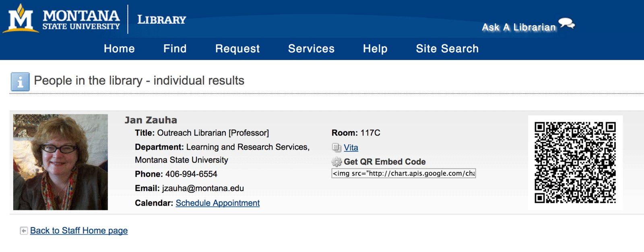
Task: Open Jan Zauha's Vita link
Action: (x=351, y=148)
